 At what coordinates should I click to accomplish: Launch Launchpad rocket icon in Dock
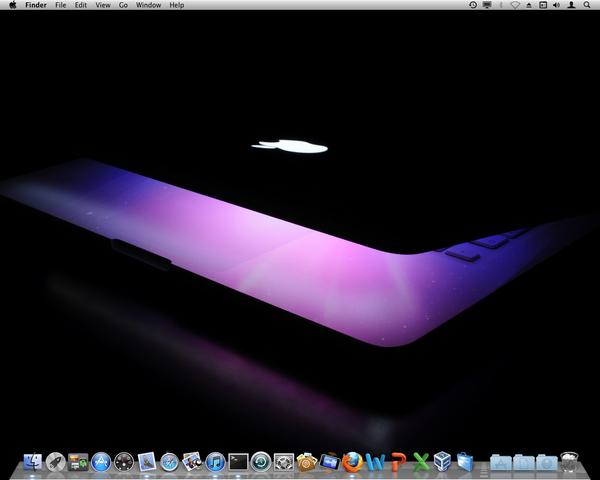[x=55, y=462]
